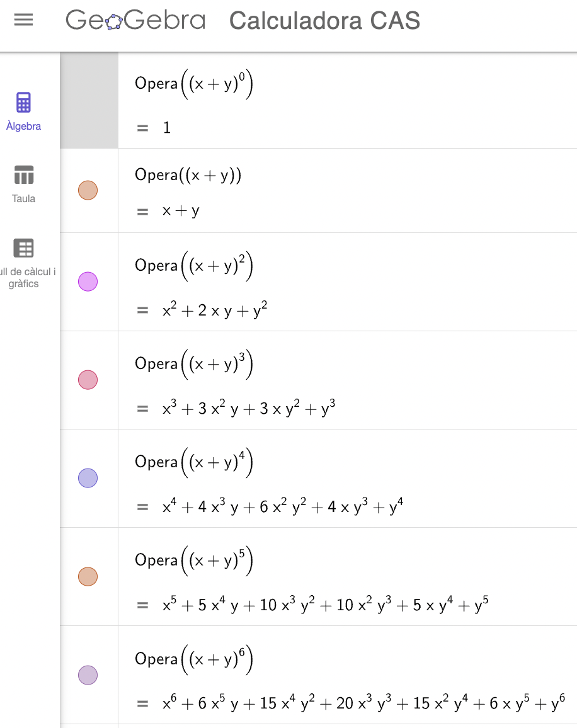Toggle purple visibility circle for (x+y)⁶ row
This screenshot has width=577, height=728.
(x=88, y=675)
